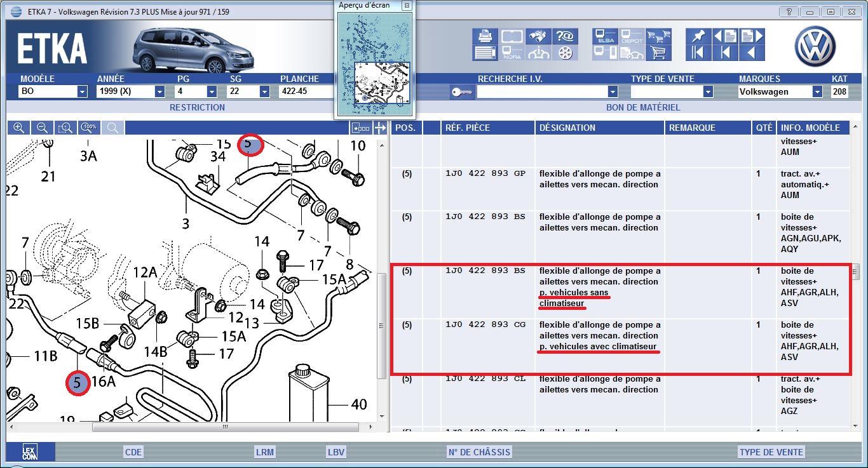868x468 pixels.
Task: Click the INFO. MODÈLE column header
Action: pyautogui.click(x=813, y=128)
